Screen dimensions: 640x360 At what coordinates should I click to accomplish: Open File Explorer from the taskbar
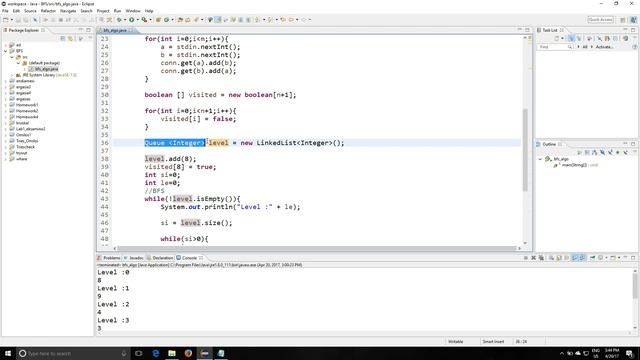pyautogui.click(x=172, y=353)
